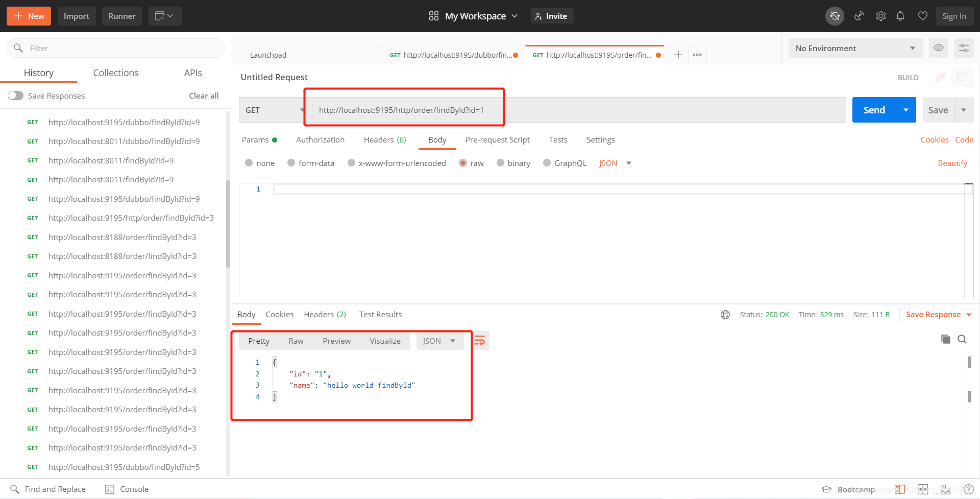Click the Runner button
The image size is (980, 499).
point(122,16)
